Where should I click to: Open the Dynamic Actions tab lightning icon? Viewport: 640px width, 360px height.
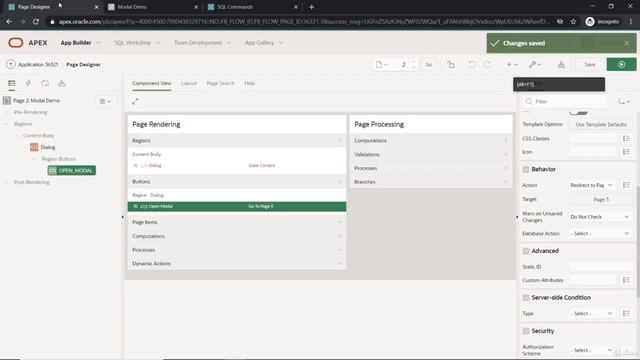(28, 83)
